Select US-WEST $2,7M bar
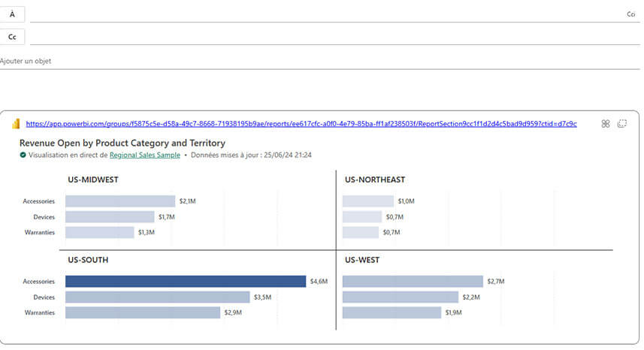Viewport: 644px width, 350px height. point(413,282)
